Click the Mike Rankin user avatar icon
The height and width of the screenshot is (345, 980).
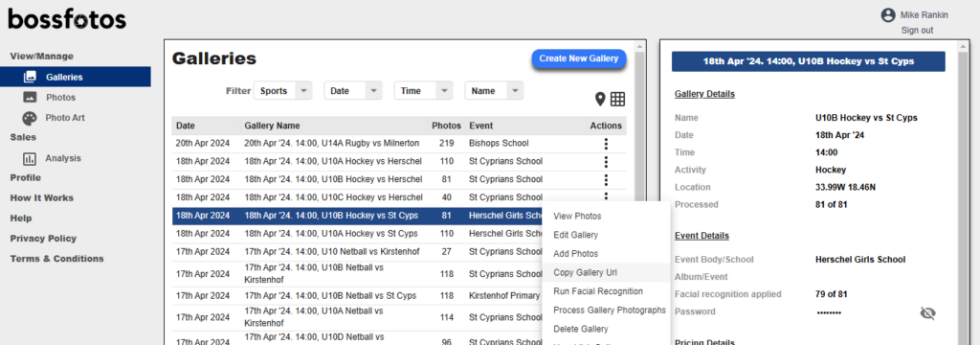coord(887,15)
